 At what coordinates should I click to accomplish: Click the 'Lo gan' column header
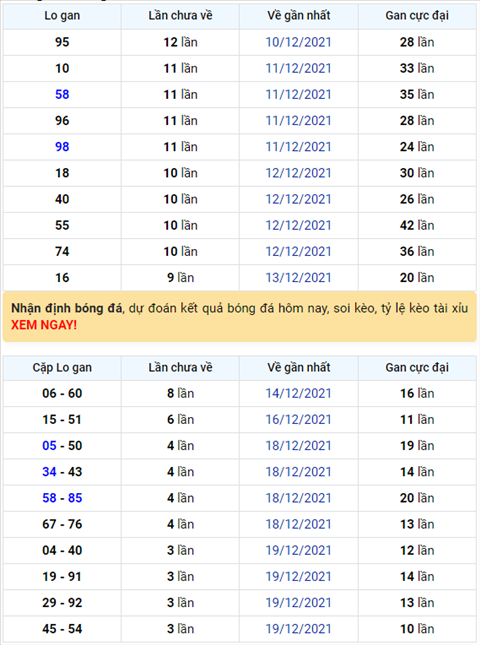click(62, 16)
